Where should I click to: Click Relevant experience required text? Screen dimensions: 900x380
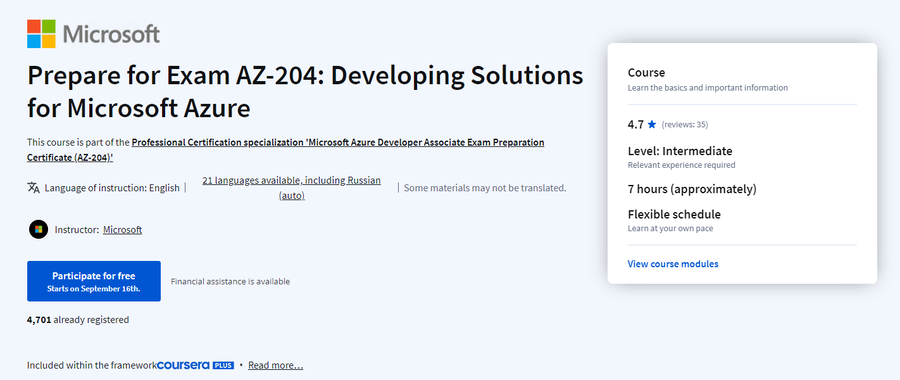point(681,165)
